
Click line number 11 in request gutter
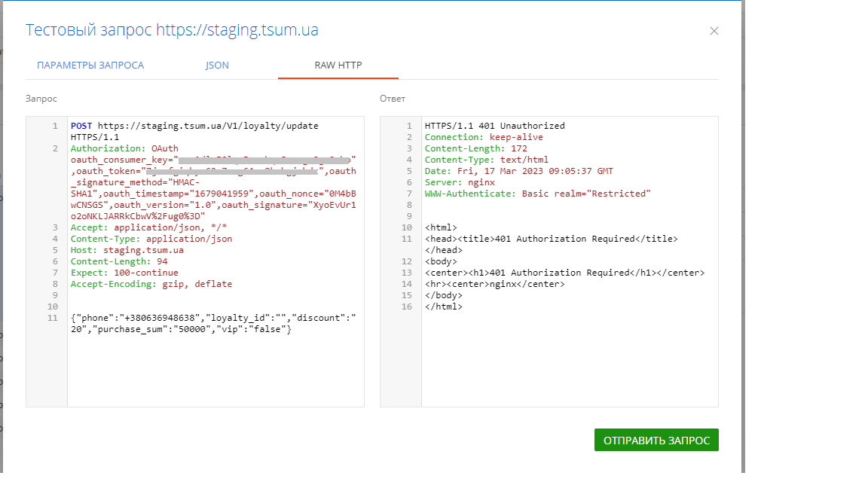[53, 318]
